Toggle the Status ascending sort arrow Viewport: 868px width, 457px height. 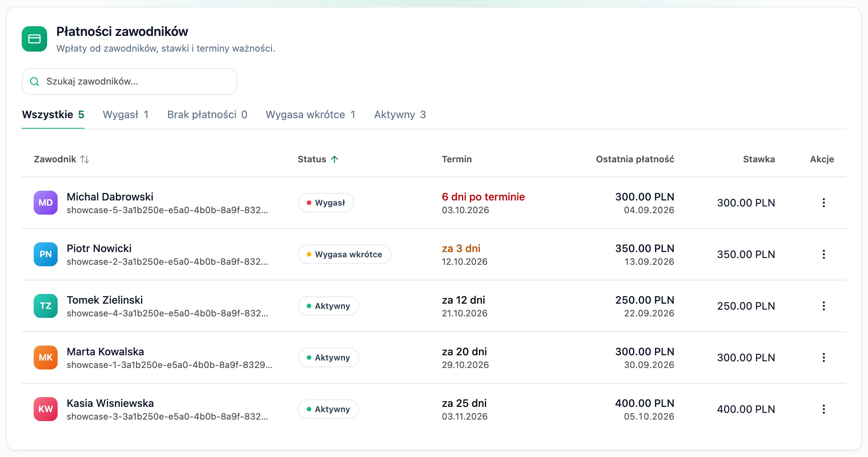coord(334,159)
